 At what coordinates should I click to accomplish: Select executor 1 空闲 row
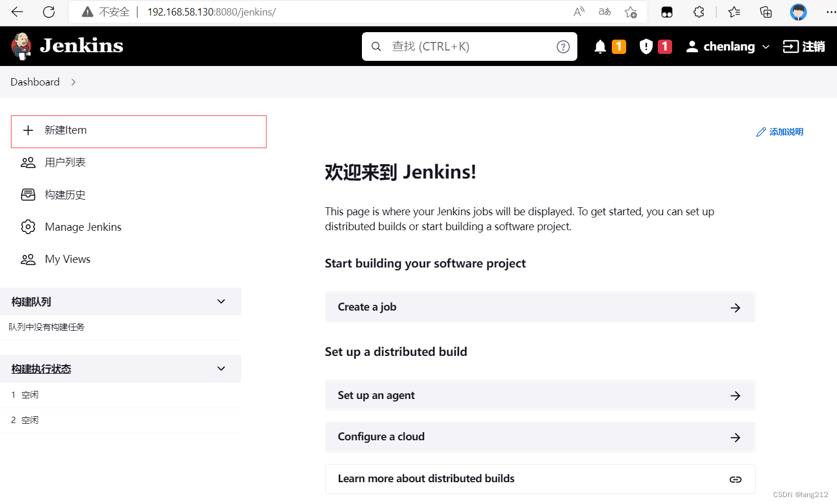(x=121, y=395)
